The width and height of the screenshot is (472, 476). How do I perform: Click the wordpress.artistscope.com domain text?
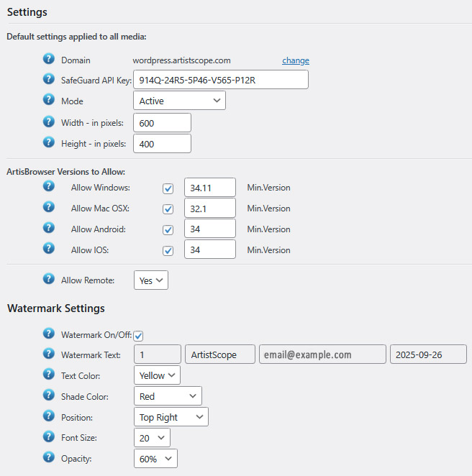pos(181,60)
